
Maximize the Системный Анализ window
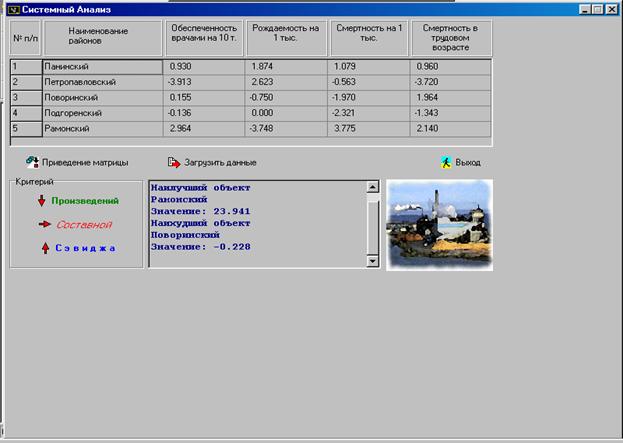[598, 8]
